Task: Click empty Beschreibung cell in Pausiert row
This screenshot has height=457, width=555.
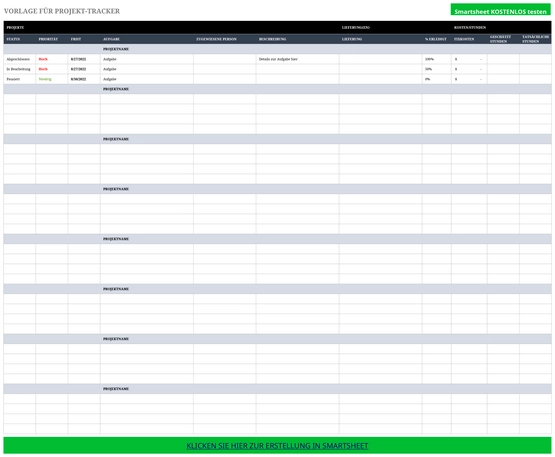Action: click(298, 79)
